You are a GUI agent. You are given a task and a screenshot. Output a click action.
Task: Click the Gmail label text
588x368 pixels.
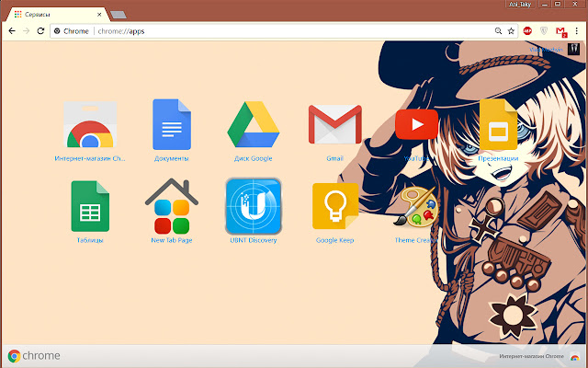pyautogui.click(x=334, y=158)
